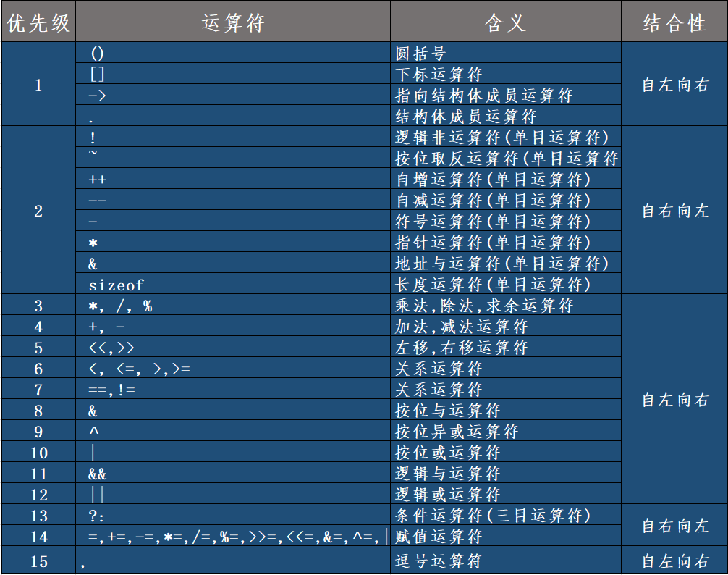
Task: Click the ++ operator cell
Action: coord(232,178)
